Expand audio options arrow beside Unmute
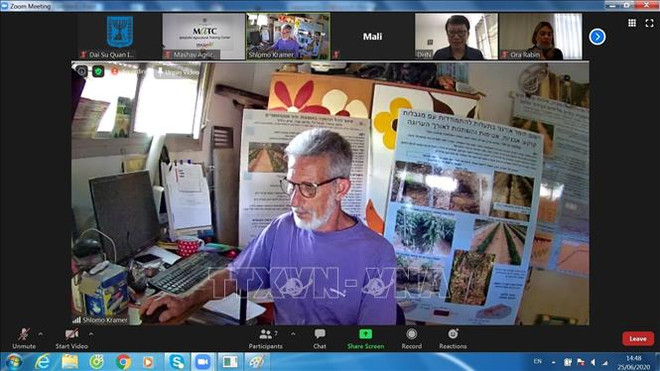Screen dimensions: 660x371 40,334
